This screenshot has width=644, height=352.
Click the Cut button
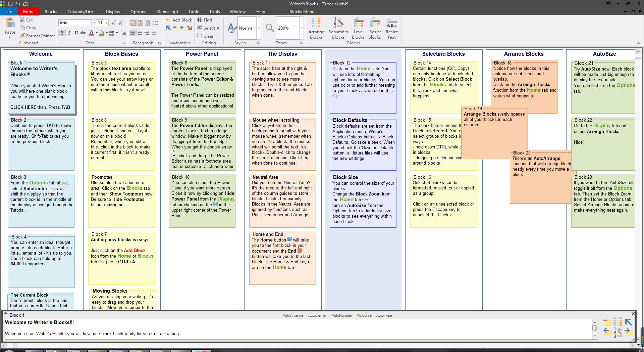(26, 20)
